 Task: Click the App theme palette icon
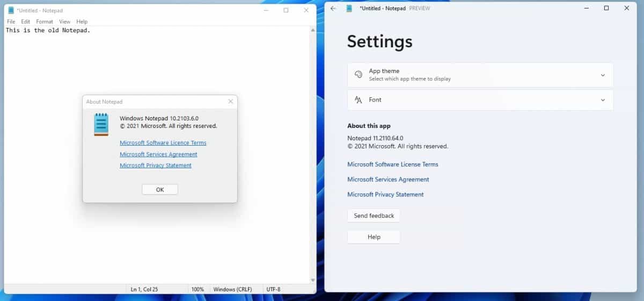358,75
